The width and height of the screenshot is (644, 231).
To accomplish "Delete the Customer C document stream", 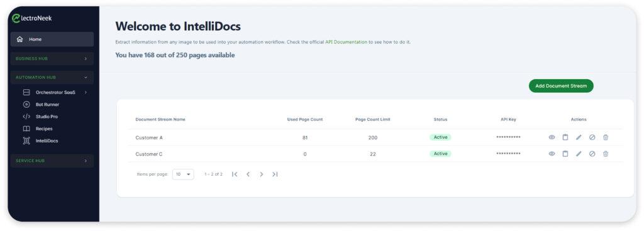I will tap(606, 154).
